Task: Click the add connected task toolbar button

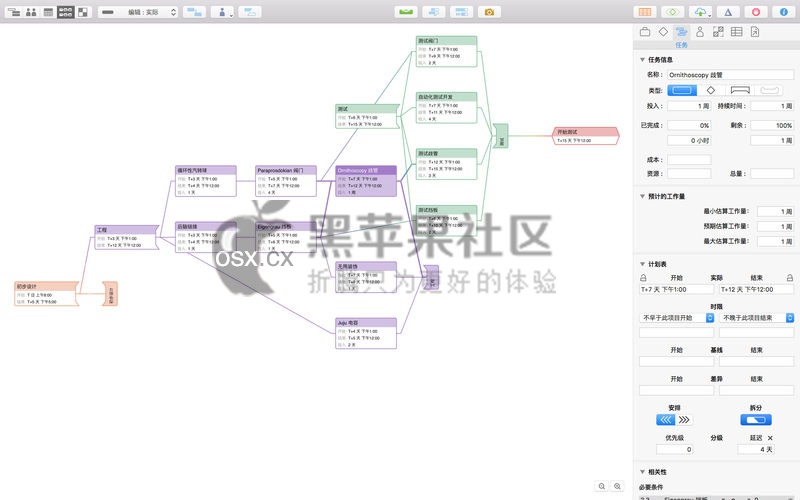Action: 194,12
